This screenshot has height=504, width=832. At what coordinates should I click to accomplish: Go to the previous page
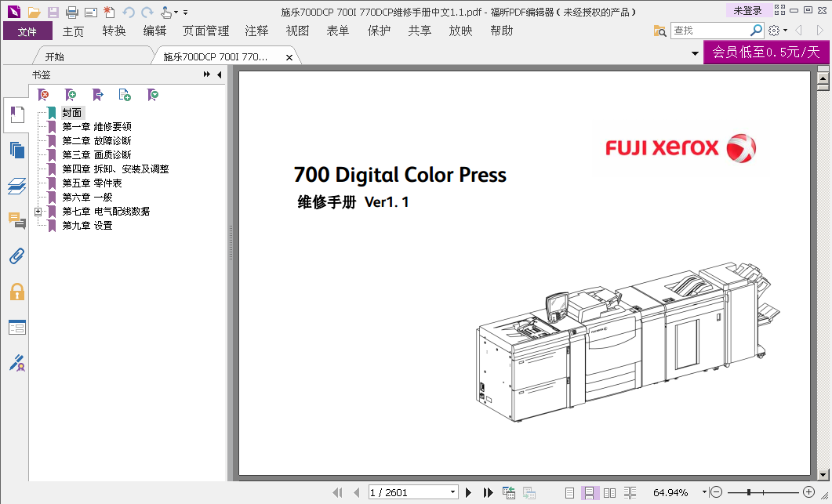pyautogui.click(x=357, y=493)
